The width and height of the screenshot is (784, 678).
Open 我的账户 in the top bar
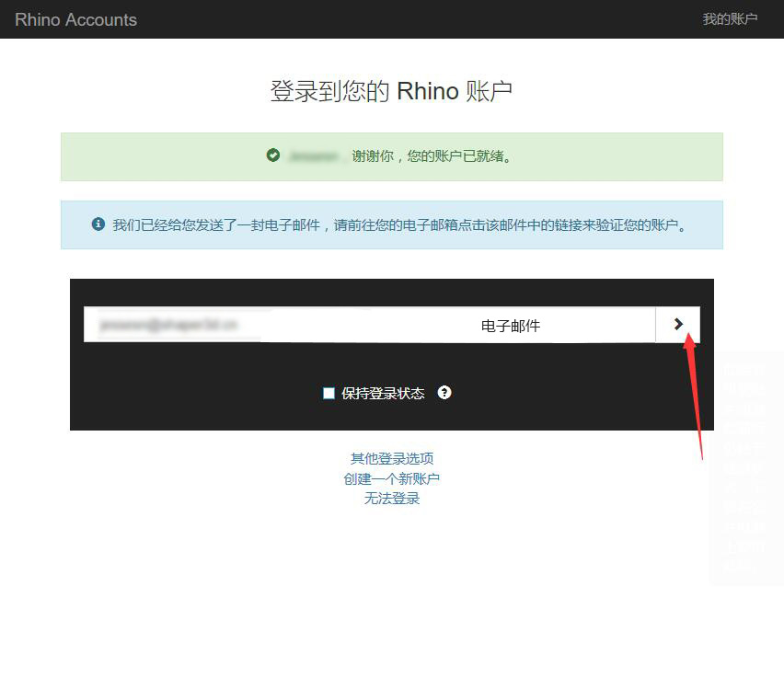(x=730, y=19)
